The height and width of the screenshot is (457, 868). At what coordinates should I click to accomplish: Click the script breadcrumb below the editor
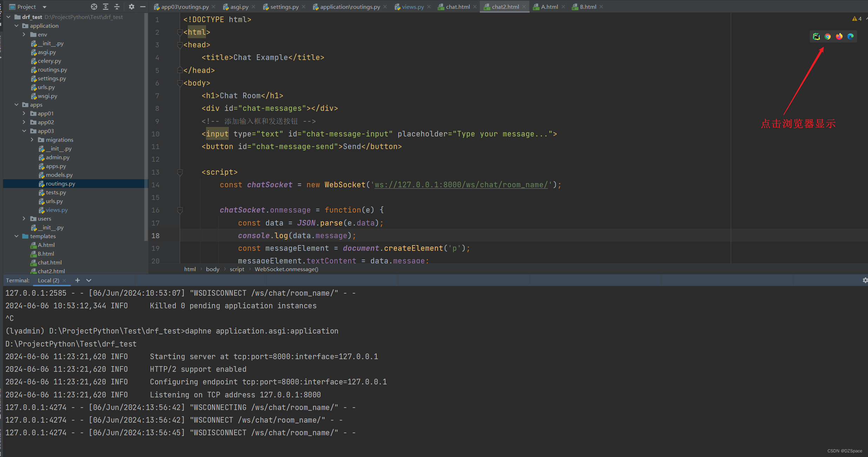click(x=237, y=269)
